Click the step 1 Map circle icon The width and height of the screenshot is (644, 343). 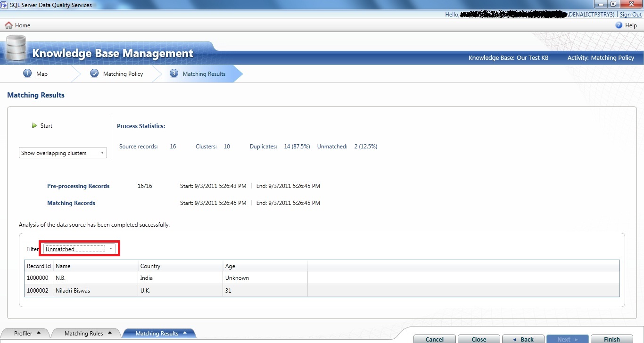click(x=27, y=73)
